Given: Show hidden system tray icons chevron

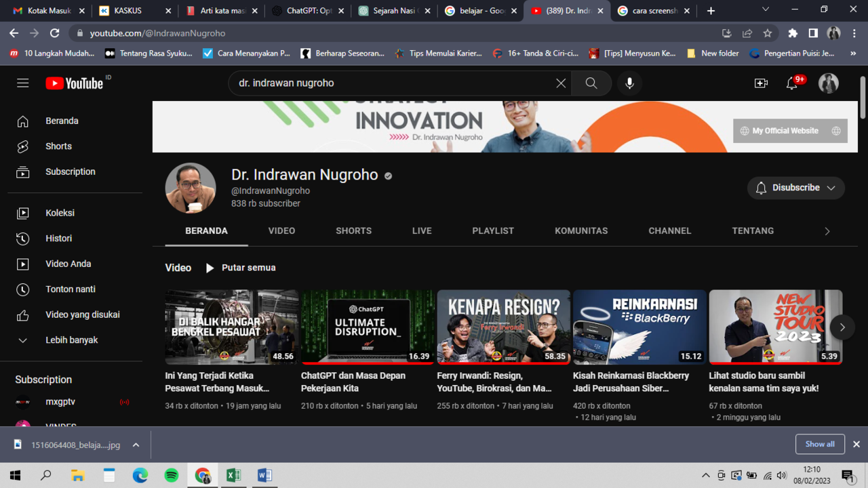Looking at the screenshot, I should click(705, 475).
